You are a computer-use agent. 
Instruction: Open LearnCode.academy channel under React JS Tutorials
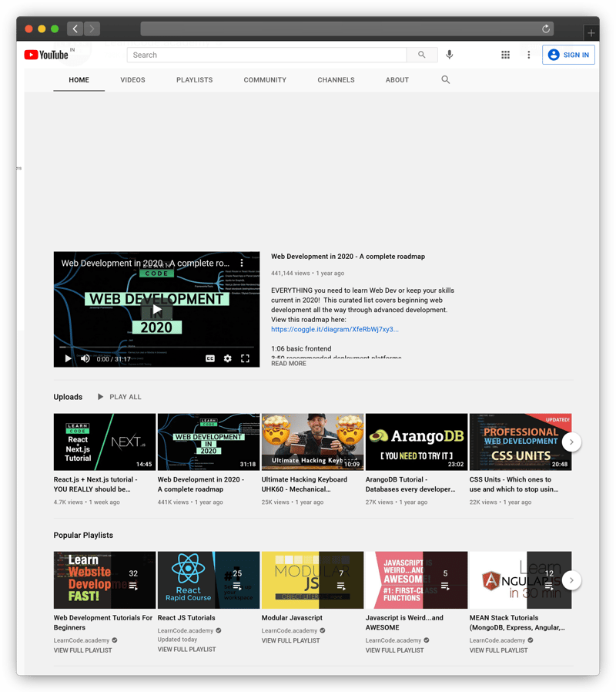pyautogui.click(x=186, y=630)
